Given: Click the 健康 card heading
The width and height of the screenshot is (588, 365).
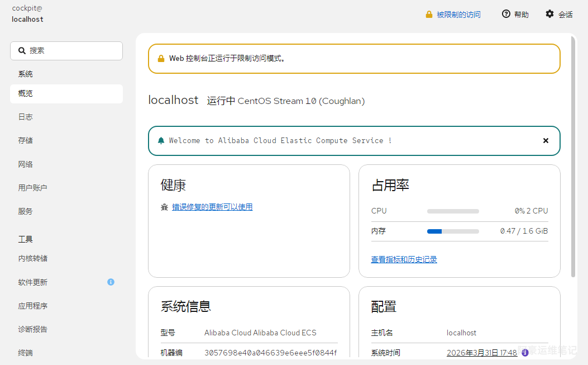Looking at the screenshot, I should 173,185.
